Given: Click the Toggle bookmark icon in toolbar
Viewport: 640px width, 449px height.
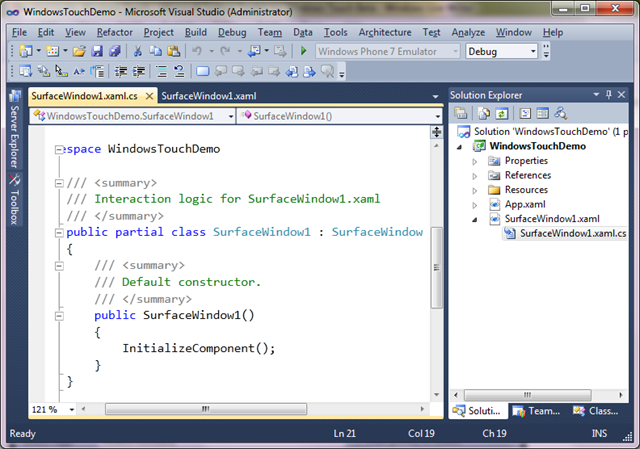Looking at the screenshot, I should coord(202,72).
